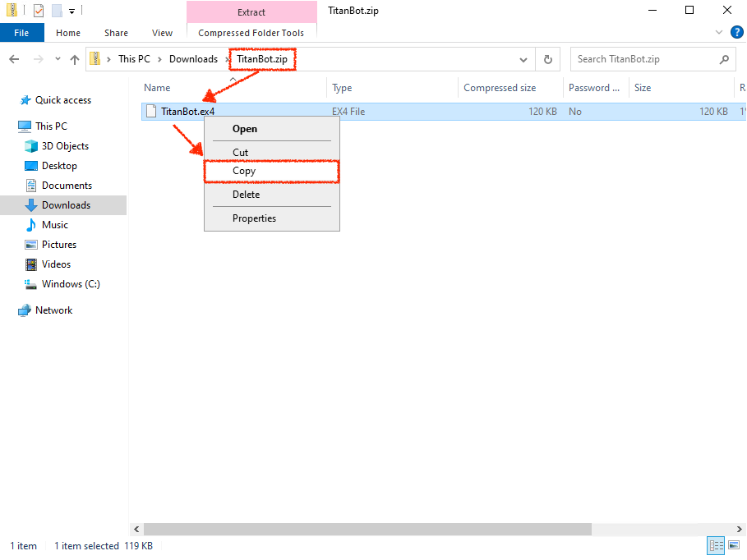Refresh the TitanBot.zip folder view
This screenshot has height=560, width=747.
pos(548,59)
